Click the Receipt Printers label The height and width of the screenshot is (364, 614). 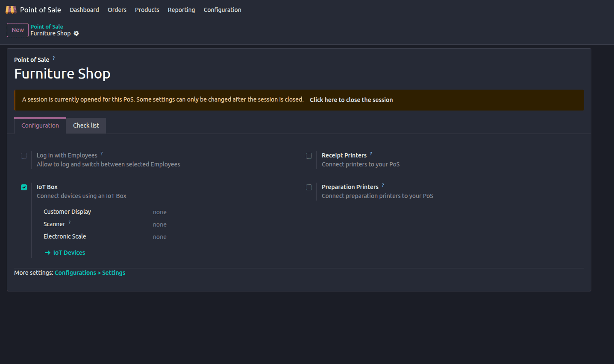tap(344, 155)
